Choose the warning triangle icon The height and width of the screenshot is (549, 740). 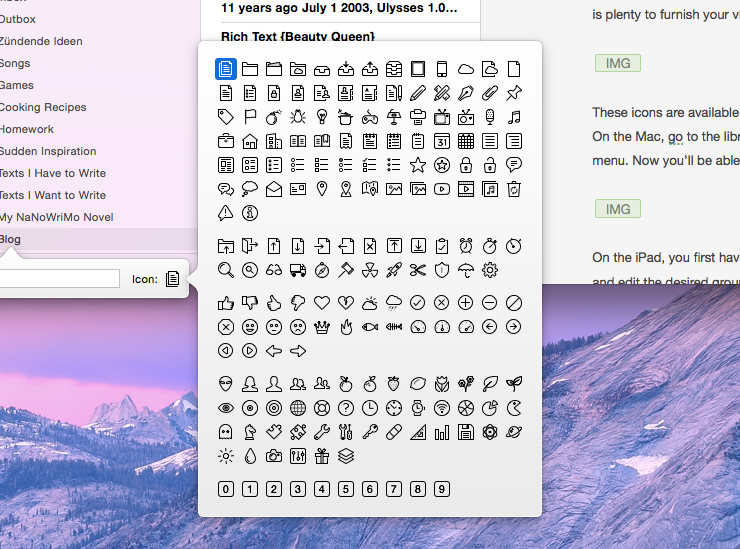tap(226, 213)
